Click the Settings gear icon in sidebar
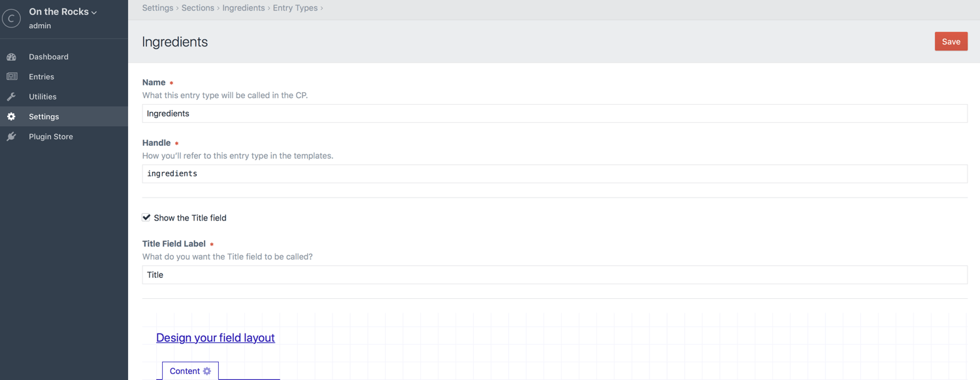980x380 pixels. point(11,116)
